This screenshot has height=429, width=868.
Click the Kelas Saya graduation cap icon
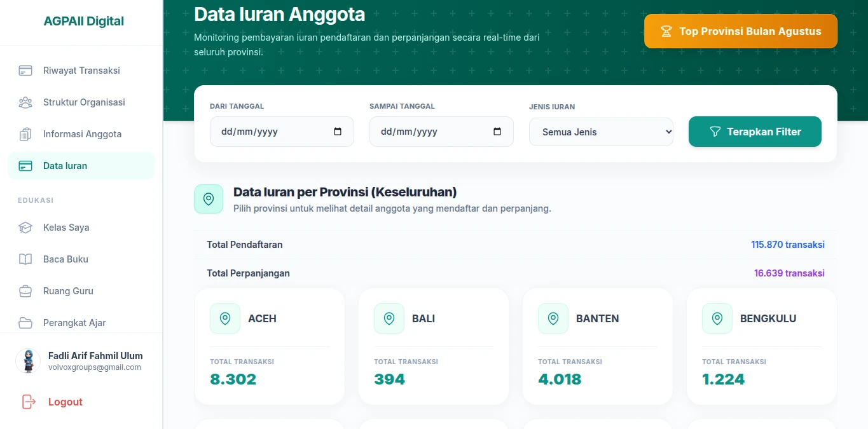tap(25, 228)
